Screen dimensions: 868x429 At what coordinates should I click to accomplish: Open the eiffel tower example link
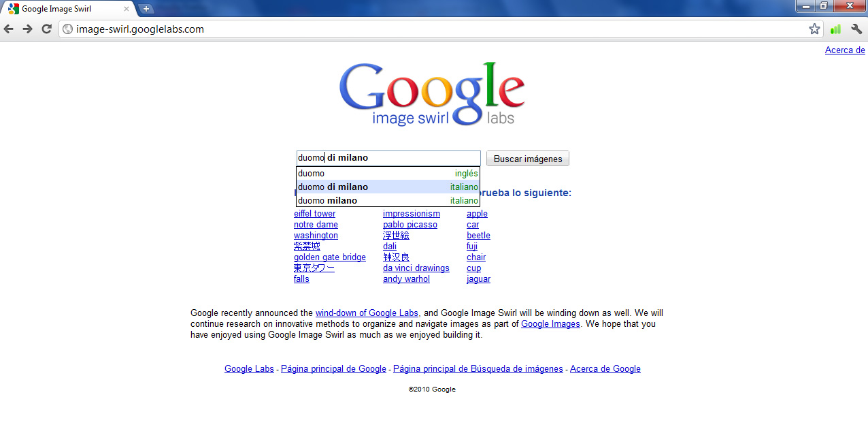(x=314, y=214)
